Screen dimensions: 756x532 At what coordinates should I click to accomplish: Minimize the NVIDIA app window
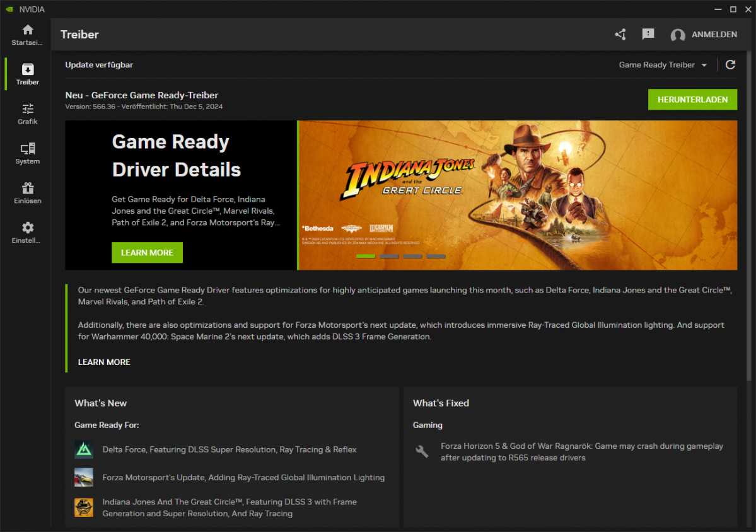[x=718, y=9]
